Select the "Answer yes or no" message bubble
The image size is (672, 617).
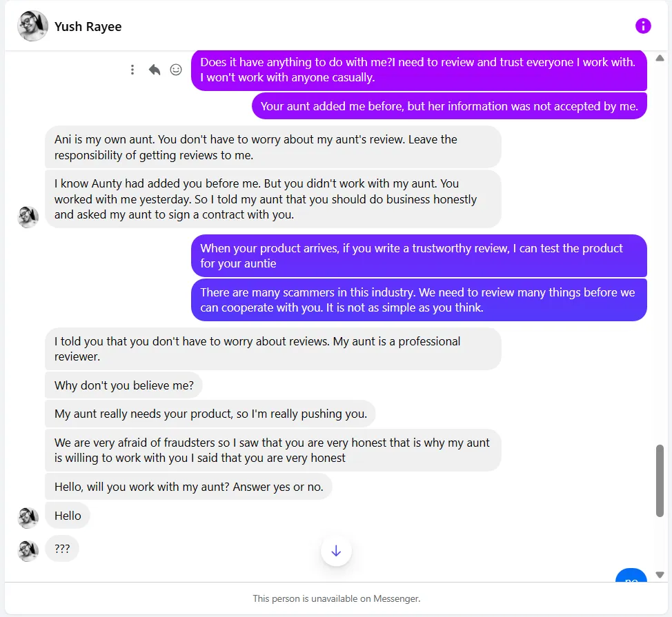pos(188,487)
